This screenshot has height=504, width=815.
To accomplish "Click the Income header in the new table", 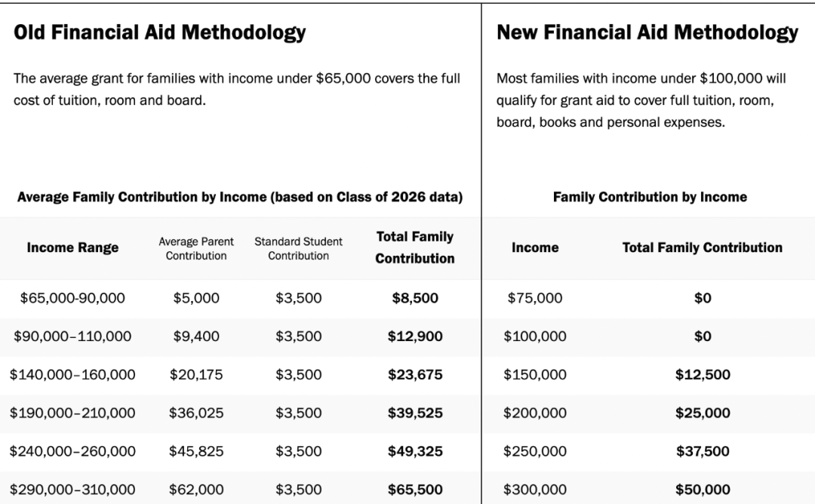I will 535,247.
